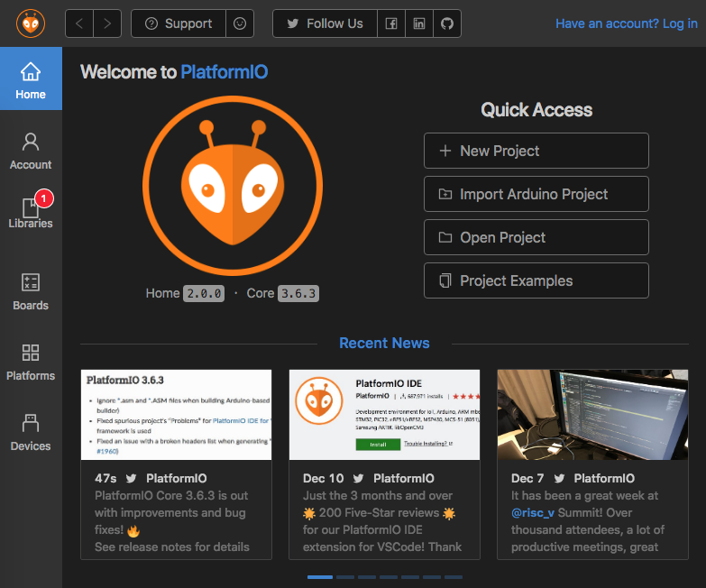Click Twitter icon on the Dec 10 card
Viewport: 706px width, 588px height.
pyautogui.click(x=358, y=478)
